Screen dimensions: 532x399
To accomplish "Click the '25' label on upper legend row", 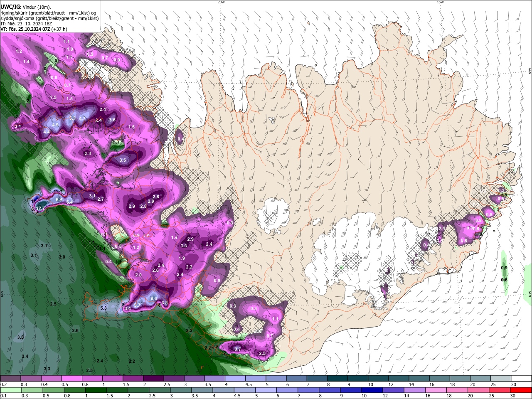I will tap(493, 384).
